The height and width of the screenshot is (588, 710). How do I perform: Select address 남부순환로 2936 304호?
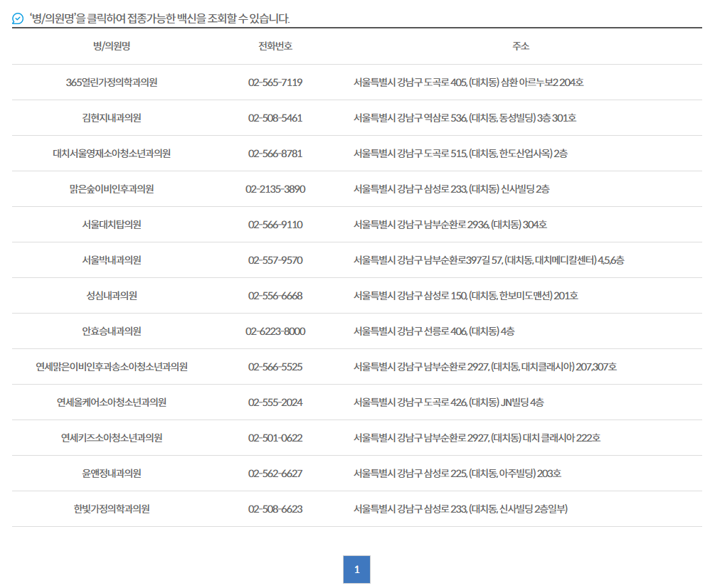(450, 225)
